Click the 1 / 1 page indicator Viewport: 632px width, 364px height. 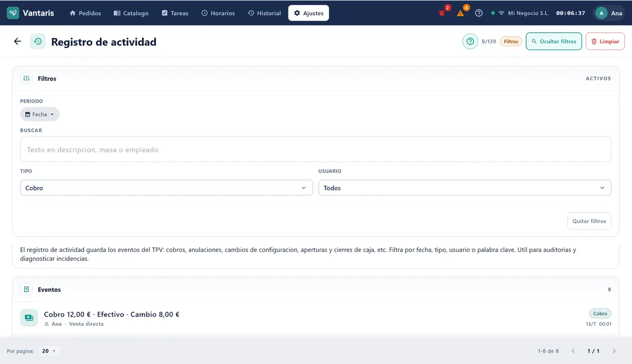pos(594,351)
